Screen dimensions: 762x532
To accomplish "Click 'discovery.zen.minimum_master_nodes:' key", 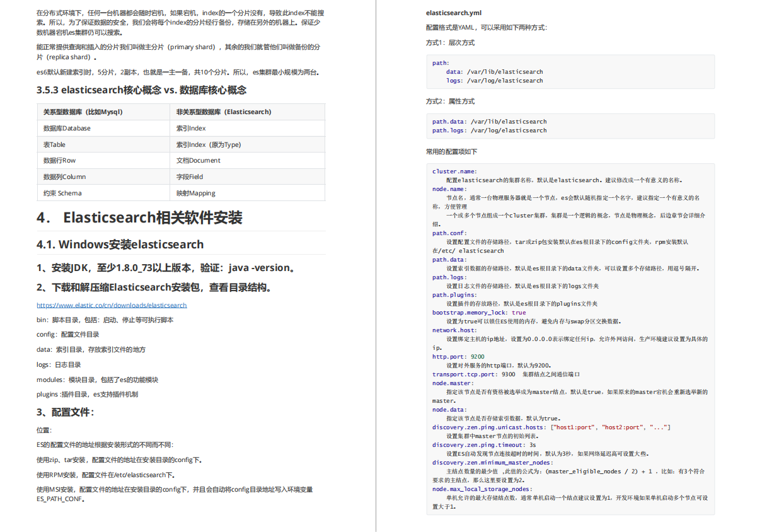I will [493, 463].
